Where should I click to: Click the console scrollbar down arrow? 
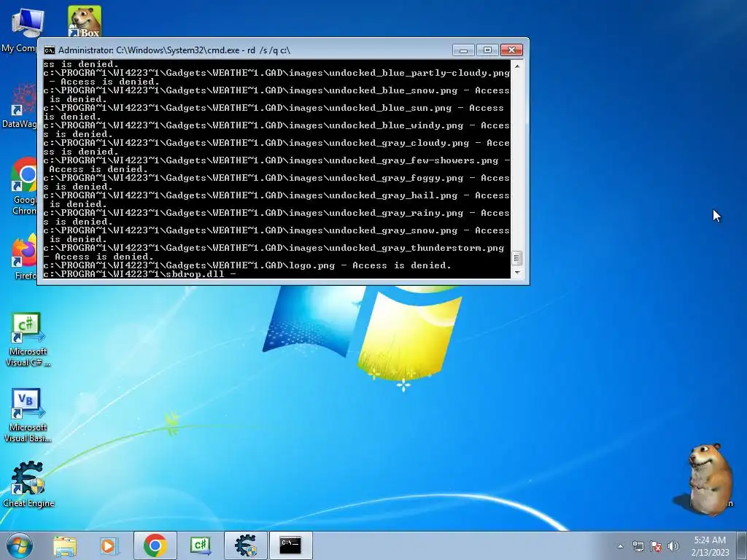coord(517,273)
